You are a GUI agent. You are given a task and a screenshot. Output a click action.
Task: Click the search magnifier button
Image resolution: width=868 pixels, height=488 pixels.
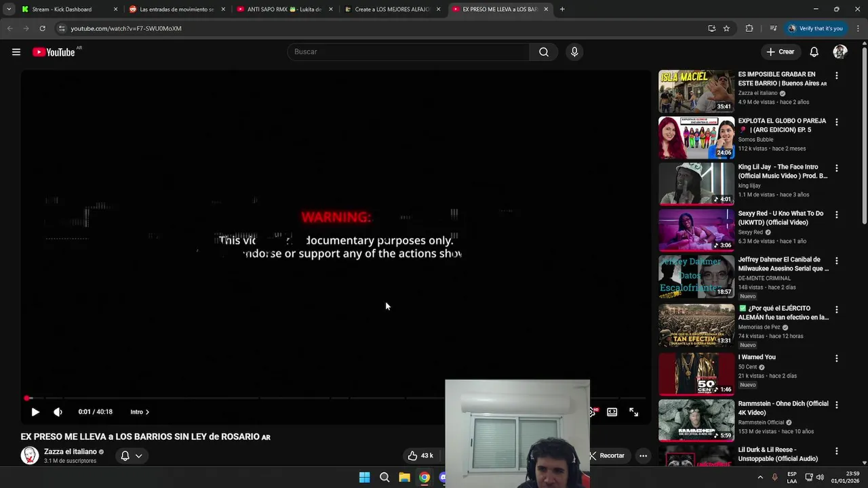pos(544,52)
